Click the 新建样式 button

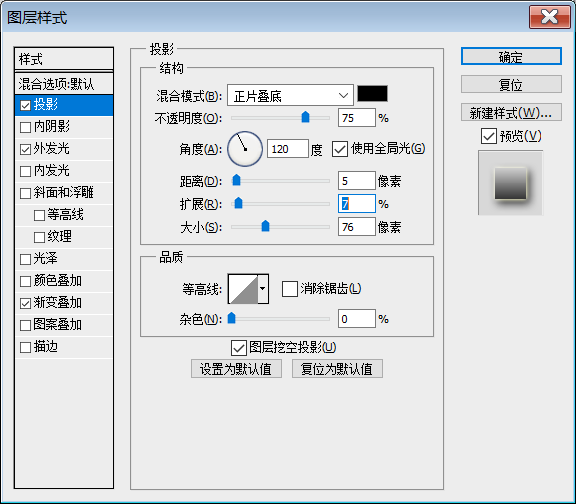click(x=511, y=112)
